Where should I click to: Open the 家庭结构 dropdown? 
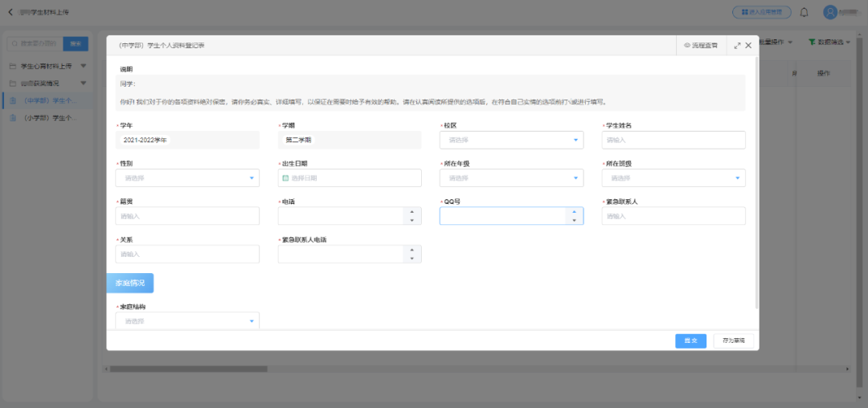(187, 320)
